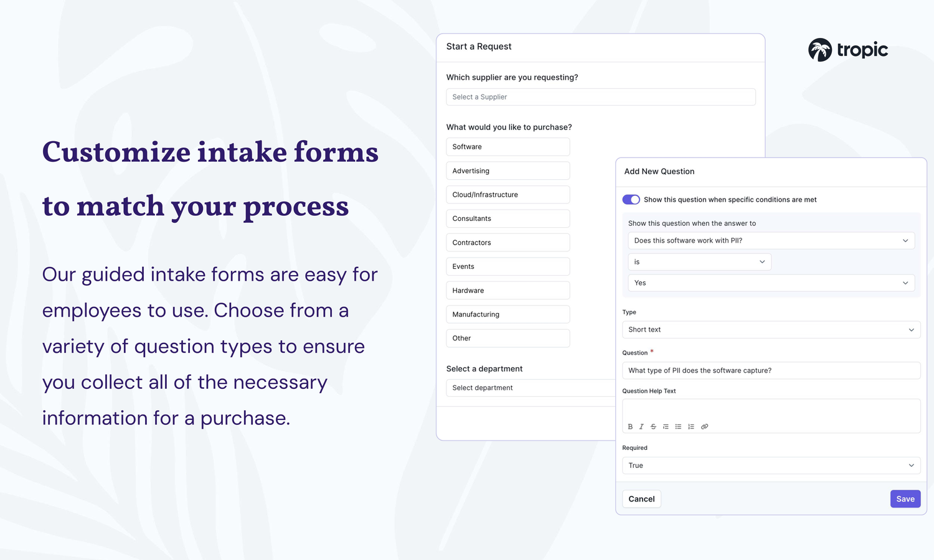Image resolution: width=934 pixels, height=560 pixels.
Task: Change the question Type from Short text
Action: [x=771, y=329]
